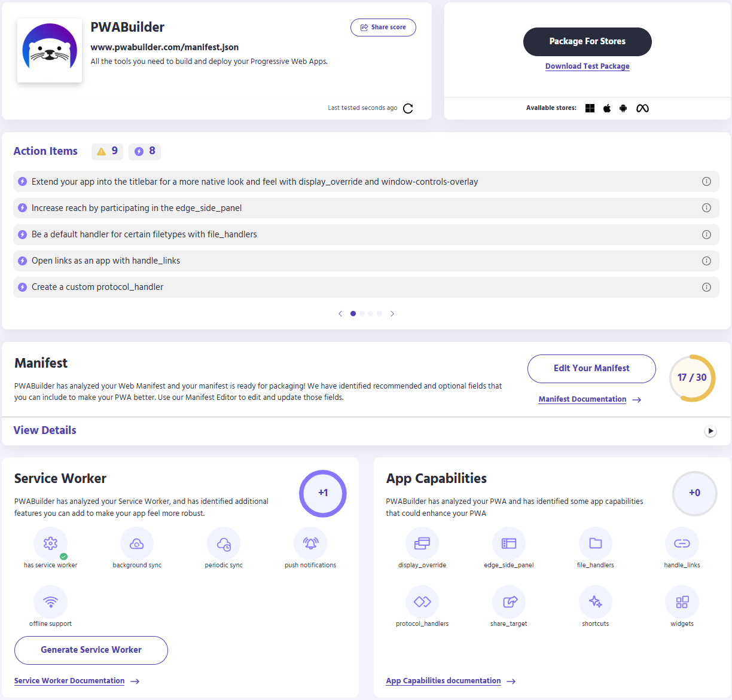The width and height of the screenshot is (732, 700).
Task: Select 'Extend your app into the titlebar' item
Action: pyautogui.click(x=366, y=182)
